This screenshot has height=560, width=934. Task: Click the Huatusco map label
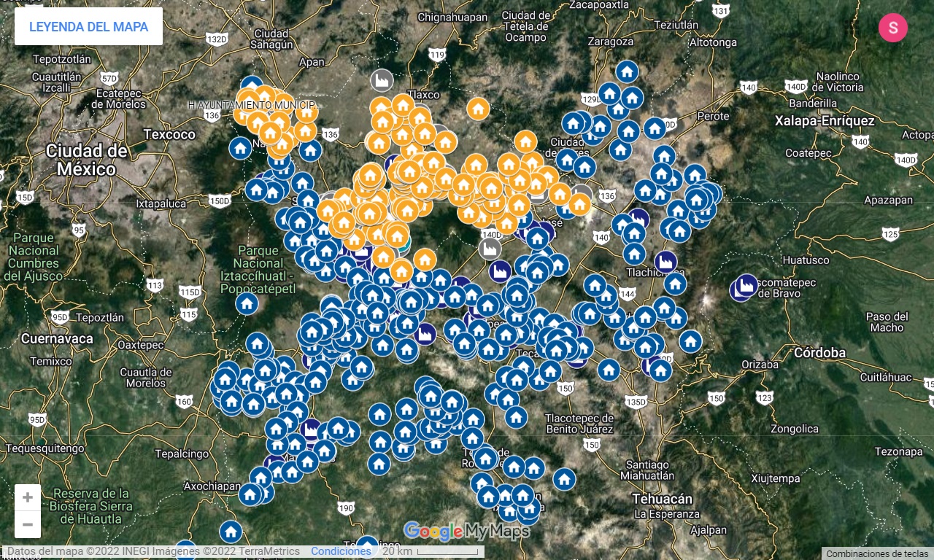click(806, 260)
